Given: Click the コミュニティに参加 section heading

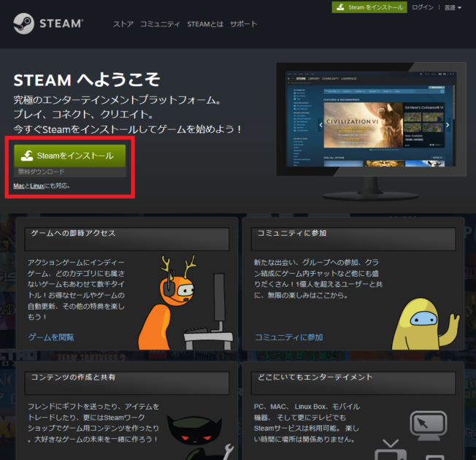Looking at the screenshot, I should tap(292, 233).
